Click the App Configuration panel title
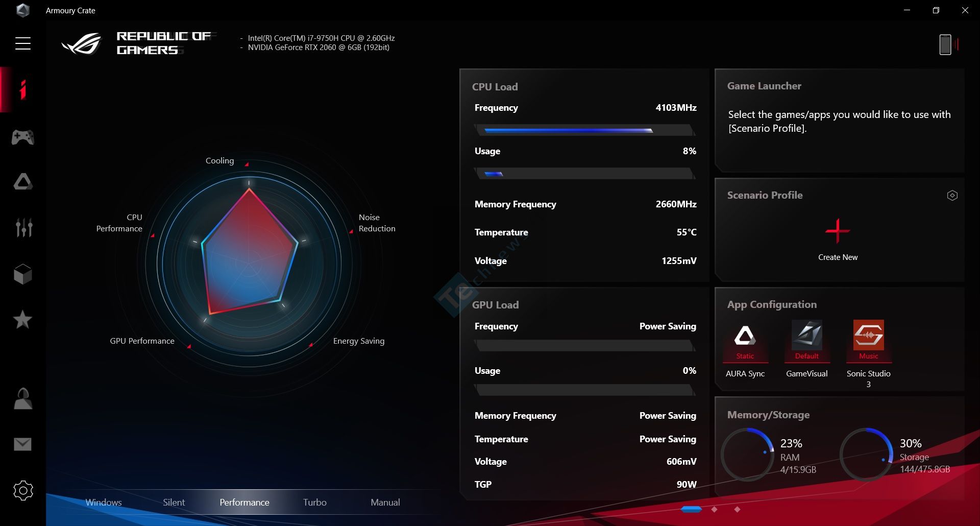This screenshot has height=526, width=980. [x=772, y=304]
